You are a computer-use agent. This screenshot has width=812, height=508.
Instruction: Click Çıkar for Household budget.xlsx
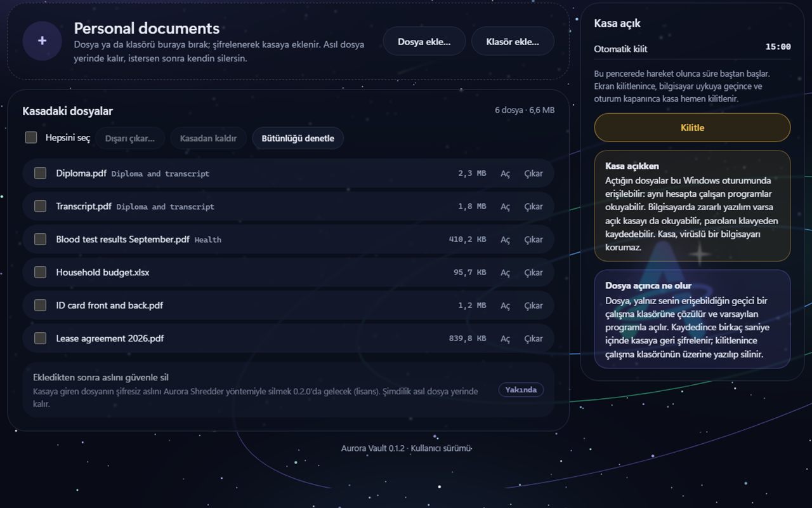coord(534,272)
